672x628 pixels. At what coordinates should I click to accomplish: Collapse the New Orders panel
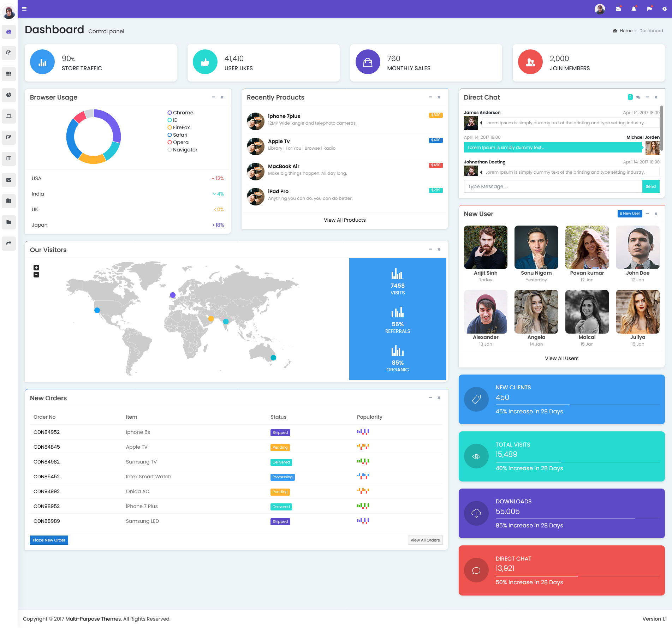coord(430,397)
